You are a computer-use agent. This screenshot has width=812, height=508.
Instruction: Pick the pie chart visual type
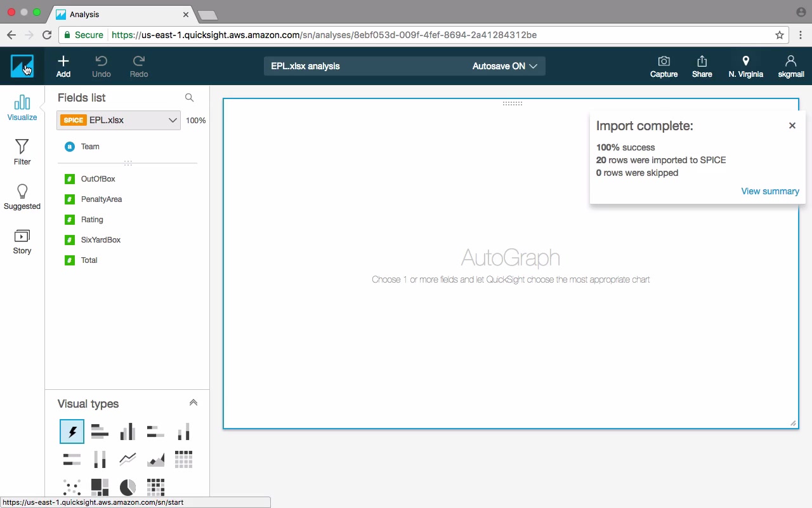click(128, 487)
